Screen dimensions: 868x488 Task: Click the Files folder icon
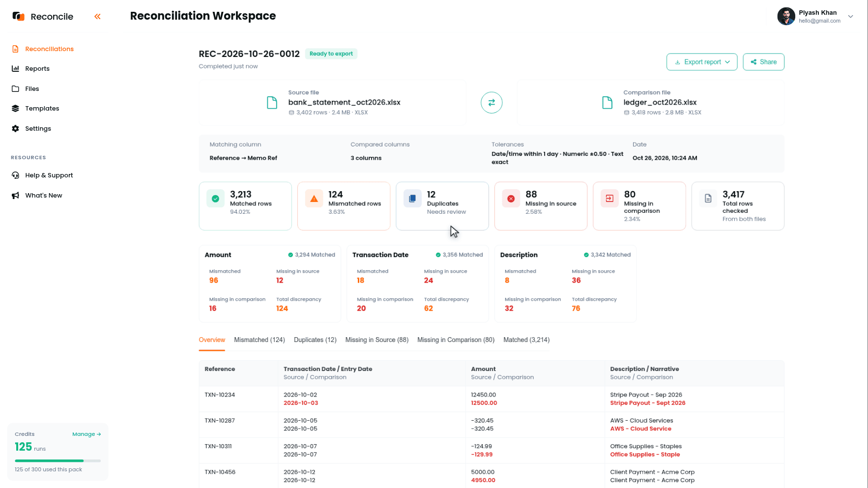coord(15,89)
